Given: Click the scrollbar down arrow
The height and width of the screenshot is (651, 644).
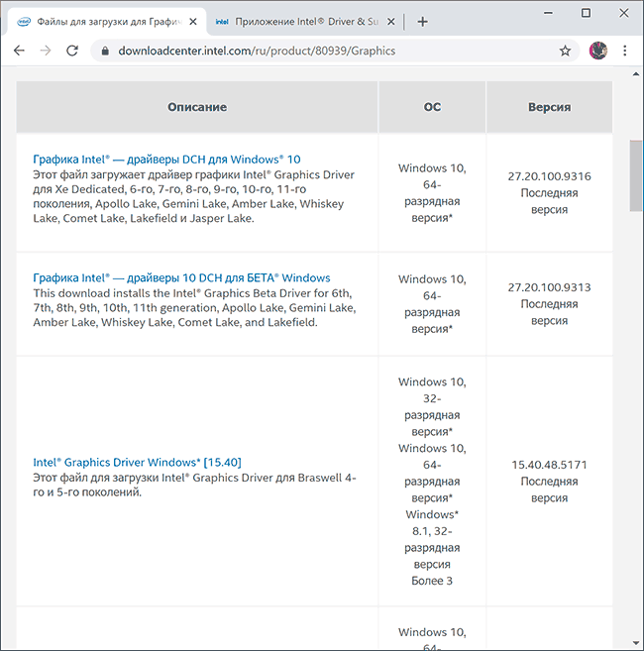Looking at the screenshot, I should point(636,643).
